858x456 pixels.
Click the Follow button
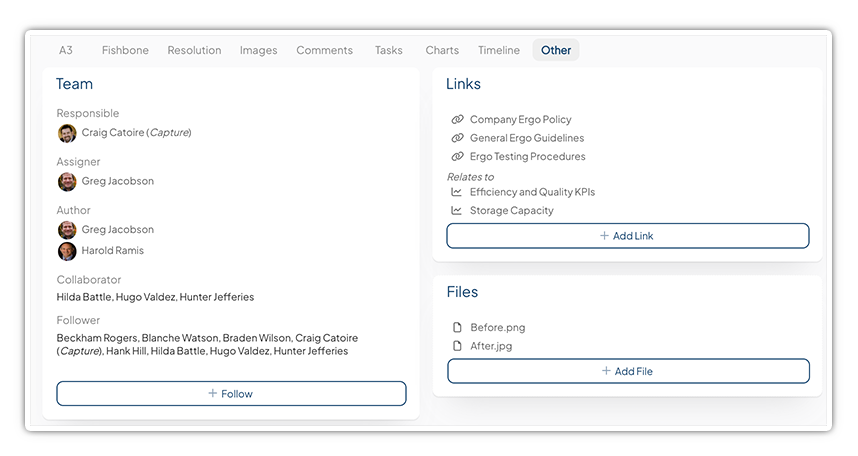[x=231, y=394]
